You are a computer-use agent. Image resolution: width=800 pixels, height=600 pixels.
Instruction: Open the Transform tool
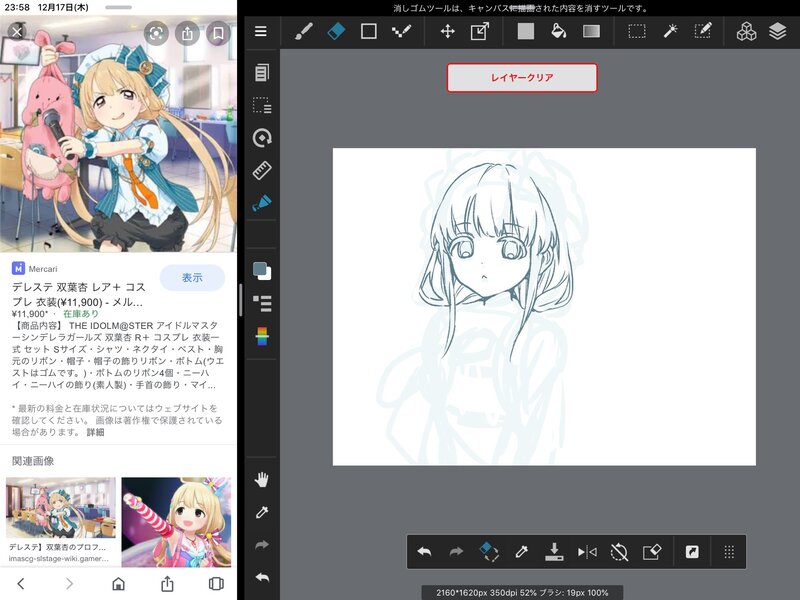(x=480, y=31)
